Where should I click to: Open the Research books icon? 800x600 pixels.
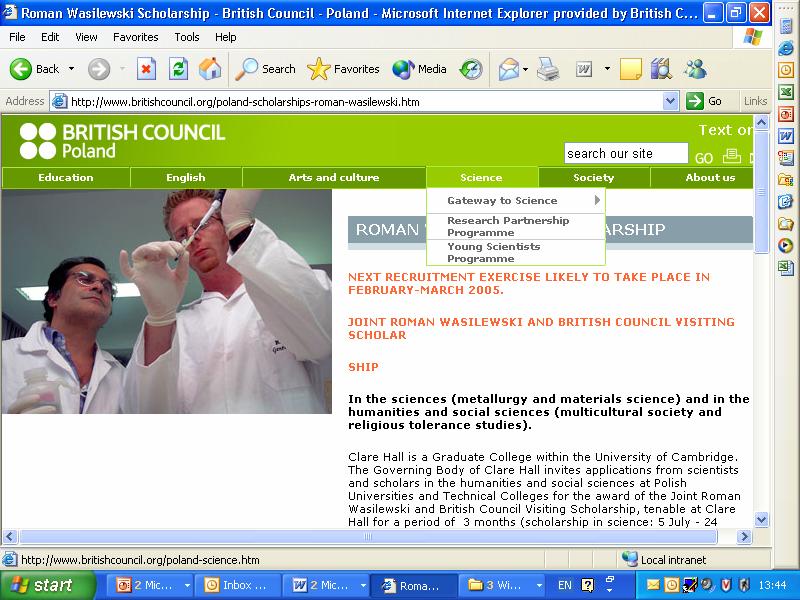(x=661, y=69)
